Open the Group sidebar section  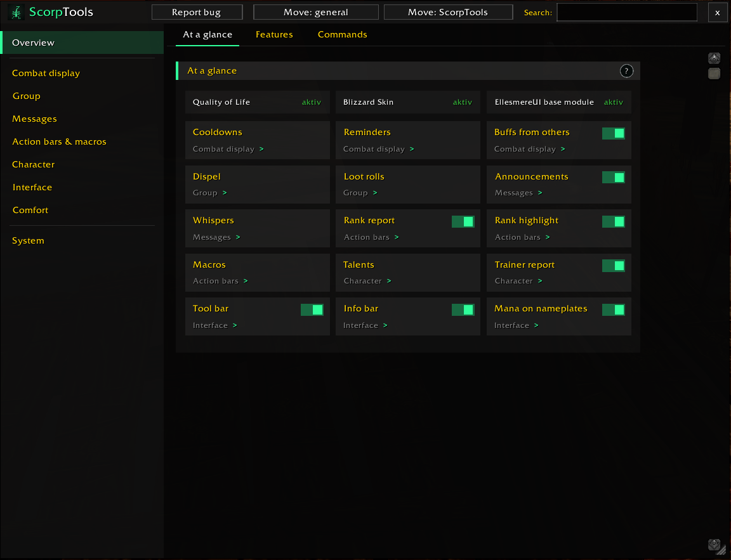[82, 96]
